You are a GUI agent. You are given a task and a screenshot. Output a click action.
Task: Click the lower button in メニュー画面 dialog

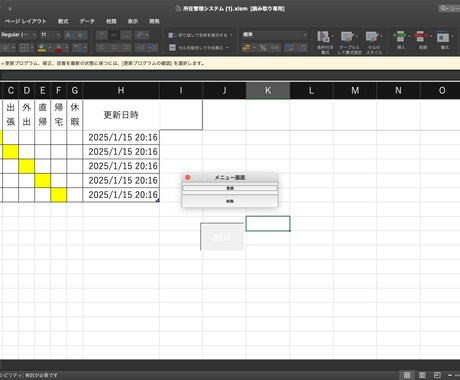coord(230,201)
